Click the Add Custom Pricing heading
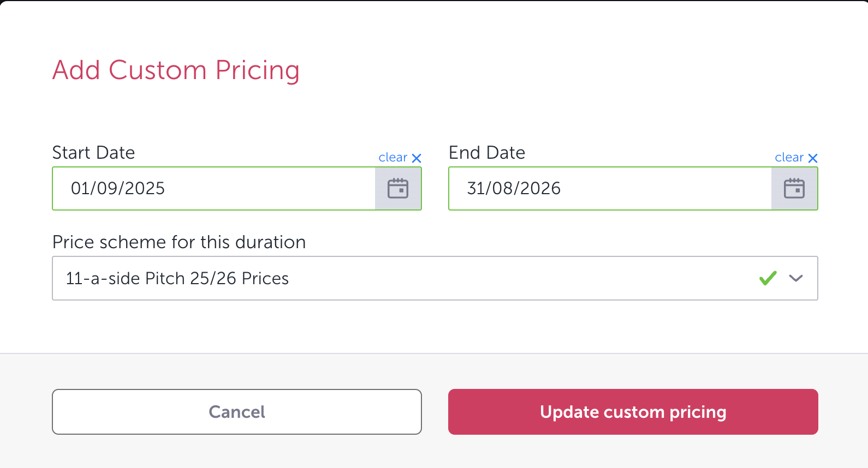Viewport: 868px width, 468px height. pos(176,70)
